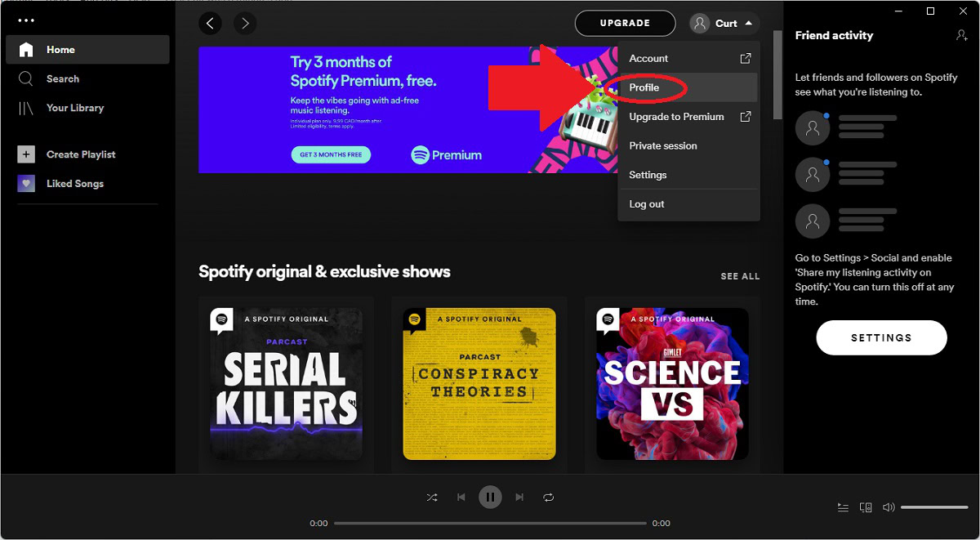Click 'Spotify original & exclusive shows' heading
The height and width of the screenshot is (540, 980).
click(324, 272)
